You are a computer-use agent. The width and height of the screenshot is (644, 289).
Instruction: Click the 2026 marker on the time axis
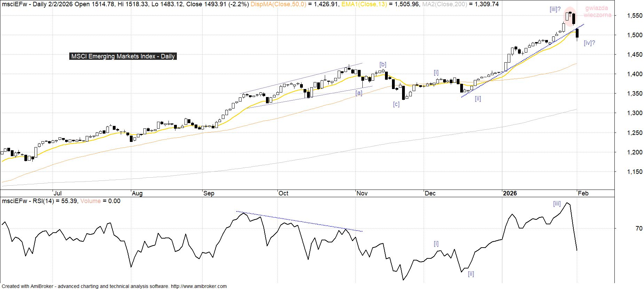(510, 193)
